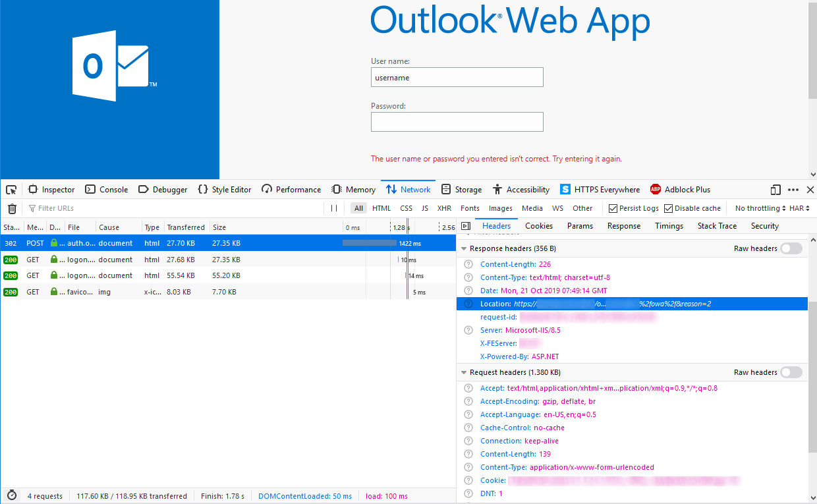The image size is (817, 504).
Task: Select the X-Powered-By ASP.NET header
Action: (519, 356)
